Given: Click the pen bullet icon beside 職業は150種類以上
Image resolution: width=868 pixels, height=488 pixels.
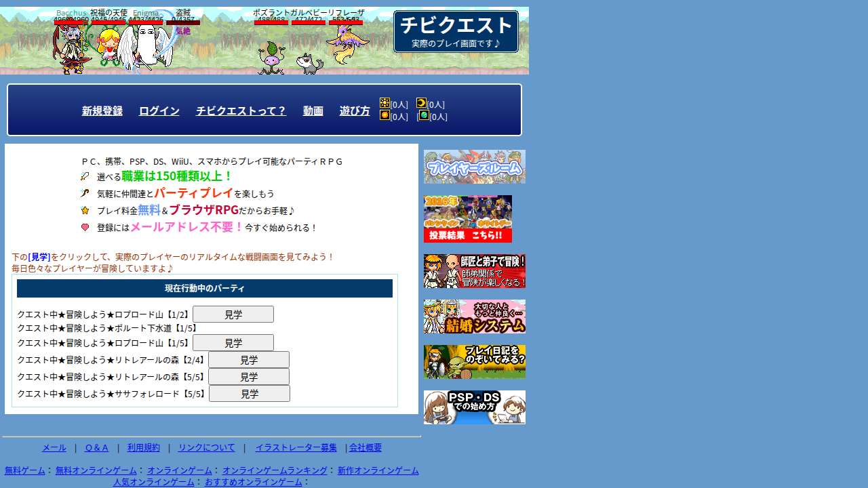Looking at the screenshot, I should 85,176.
